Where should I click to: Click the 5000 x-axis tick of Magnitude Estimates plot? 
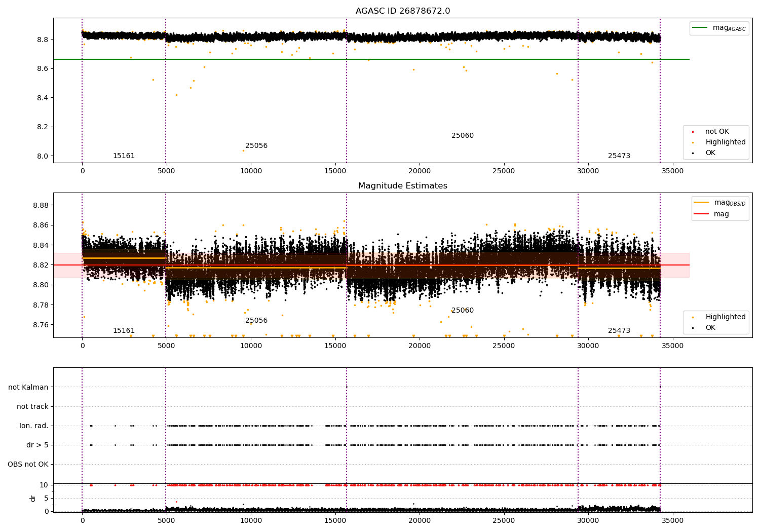tap(166, 346)
